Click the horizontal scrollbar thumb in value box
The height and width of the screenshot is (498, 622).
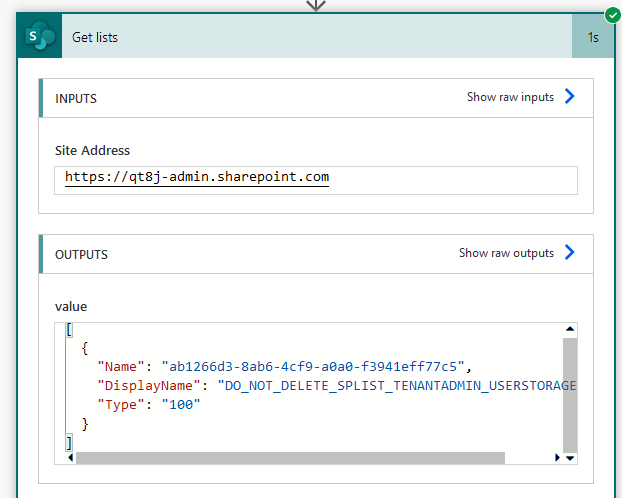290,458
